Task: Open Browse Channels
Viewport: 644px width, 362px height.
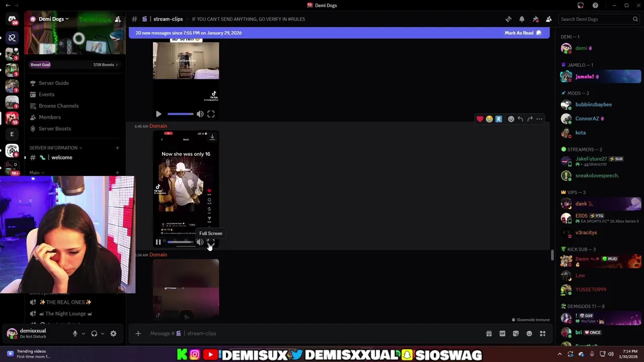Action: click(x=58, y=106)
